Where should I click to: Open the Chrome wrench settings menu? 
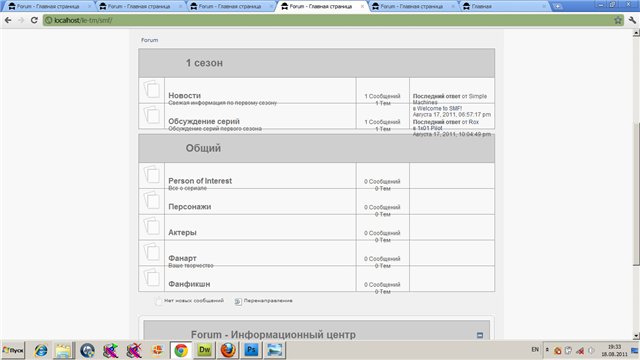(632, 20)
